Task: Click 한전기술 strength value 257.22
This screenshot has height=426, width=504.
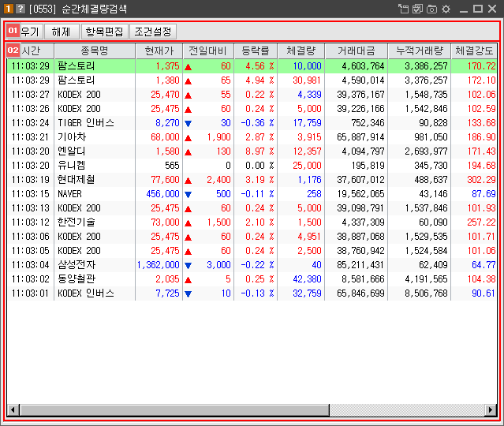Action: (x=481, y=222)
